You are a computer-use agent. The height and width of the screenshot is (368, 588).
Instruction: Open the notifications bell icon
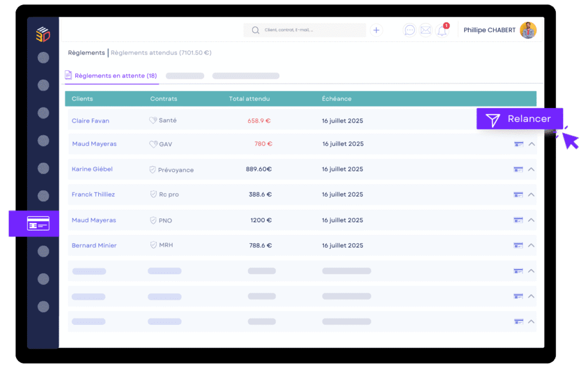[442, 30]
